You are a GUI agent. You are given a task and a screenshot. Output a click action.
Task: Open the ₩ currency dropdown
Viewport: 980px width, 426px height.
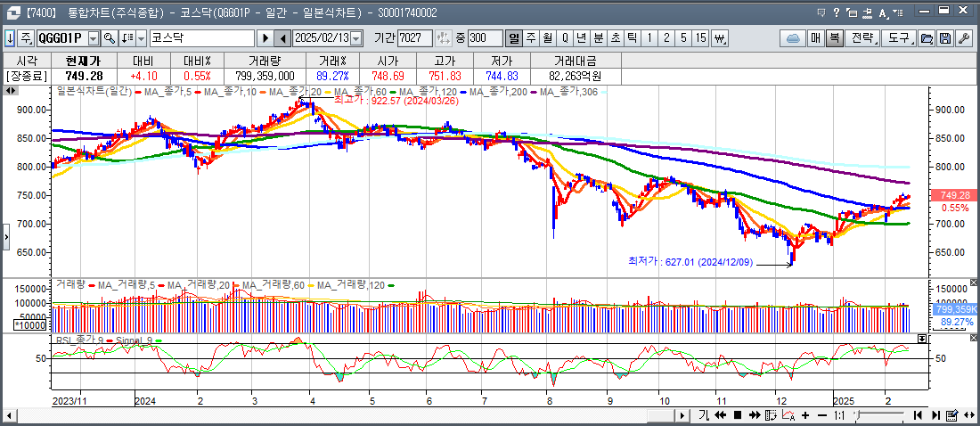(x=721, y=38)
